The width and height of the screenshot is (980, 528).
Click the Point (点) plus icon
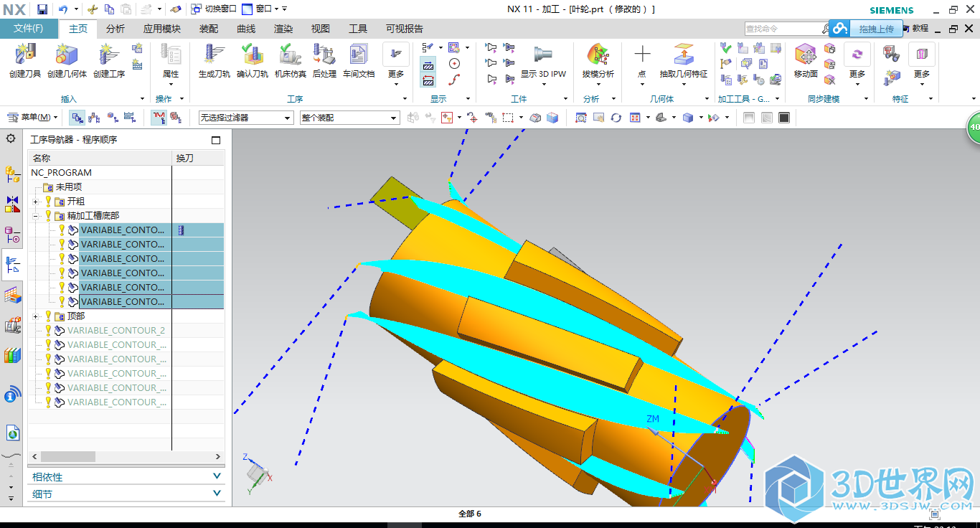(642, 54)
